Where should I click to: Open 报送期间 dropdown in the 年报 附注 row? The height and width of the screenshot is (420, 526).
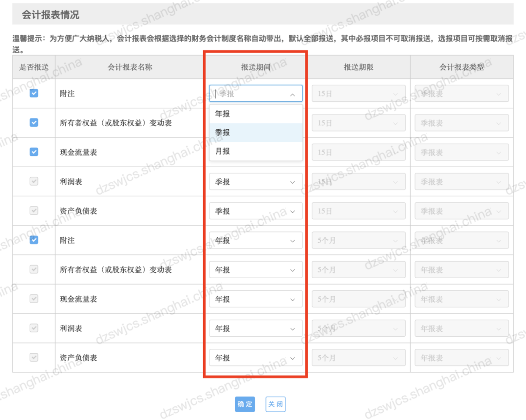[256, 240]
